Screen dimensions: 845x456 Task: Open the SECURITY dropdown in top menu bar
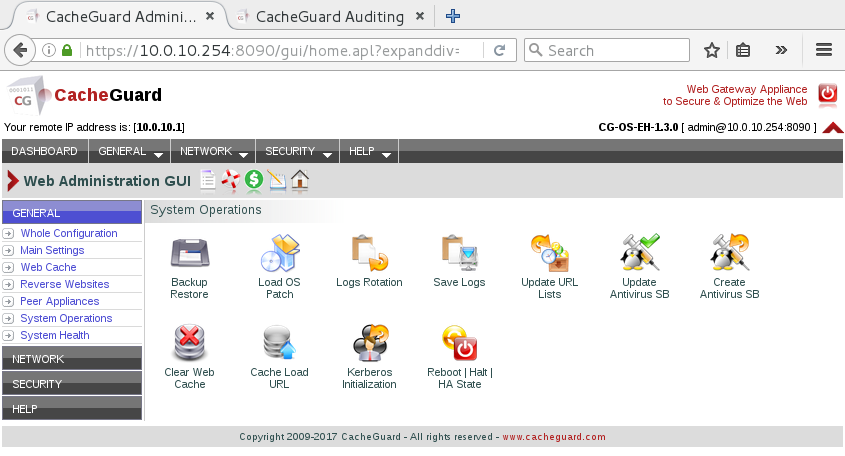click(298, 151)
